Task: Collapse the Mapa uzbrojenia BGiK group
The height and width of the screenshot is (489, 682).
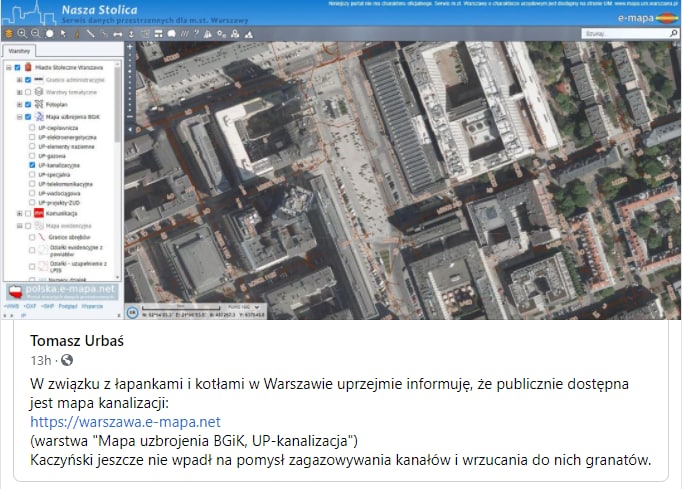Action: [x=19, y=116]
